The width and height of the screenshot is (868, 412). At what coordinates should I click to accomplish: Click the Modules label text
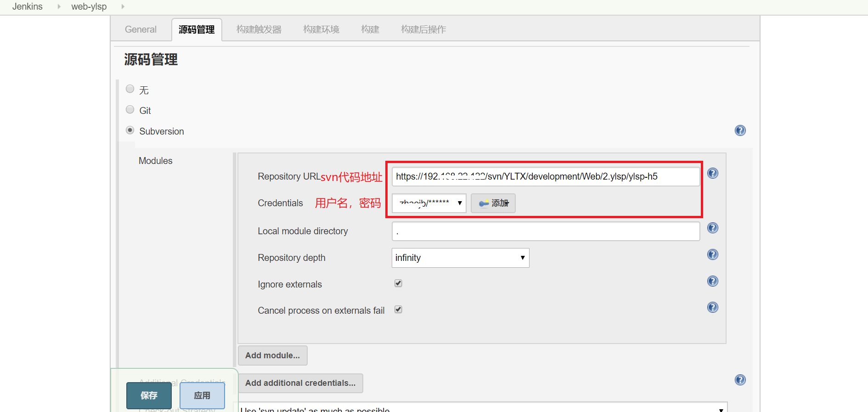click(156, 161)
